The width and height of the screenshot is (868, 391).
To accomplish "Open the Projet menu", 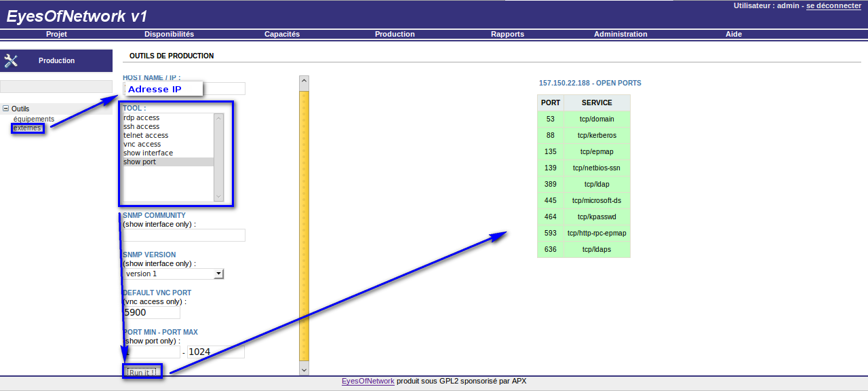I will [x=56, y=34].
